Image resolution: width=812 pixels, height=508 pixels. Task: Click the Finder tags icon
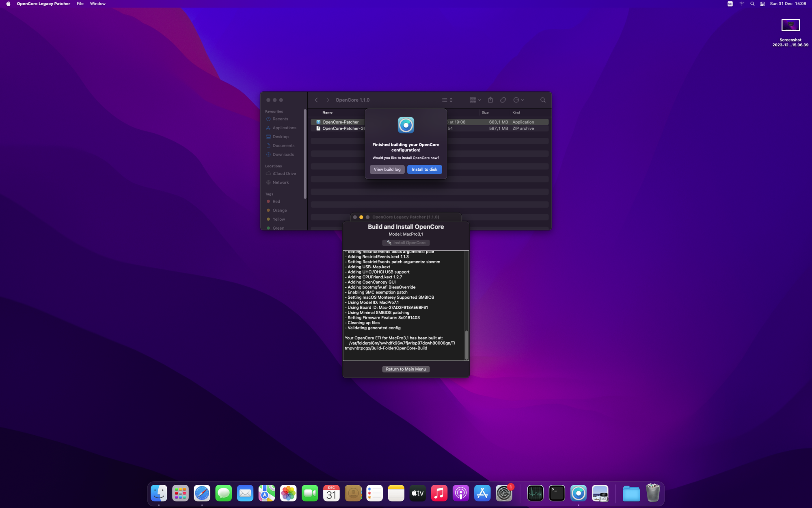tap(503, 100)
